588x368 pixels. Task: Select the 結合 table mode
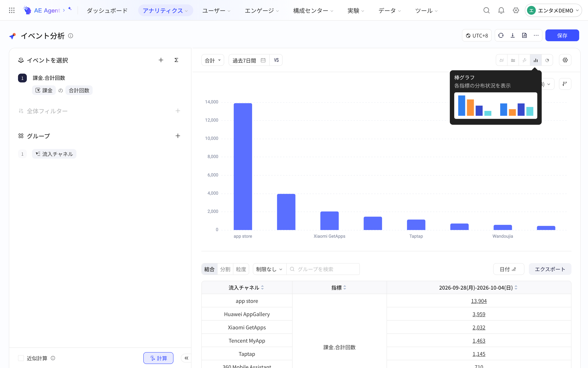coord(209,269)
